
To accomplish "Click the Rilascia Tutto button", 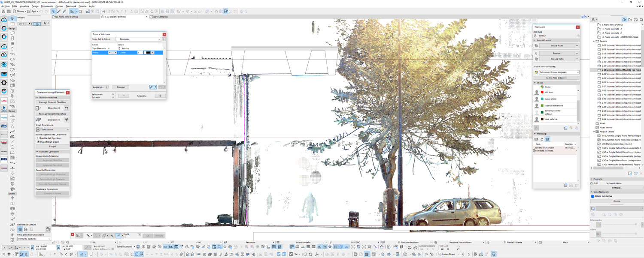I will (556, 59).
